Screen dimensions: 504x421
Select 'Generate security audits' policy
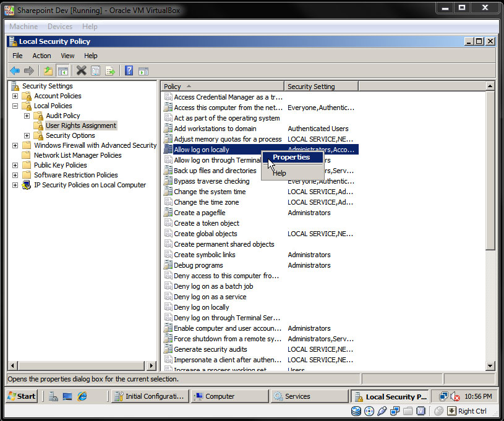pyautogui.click(x=210, y=349)
